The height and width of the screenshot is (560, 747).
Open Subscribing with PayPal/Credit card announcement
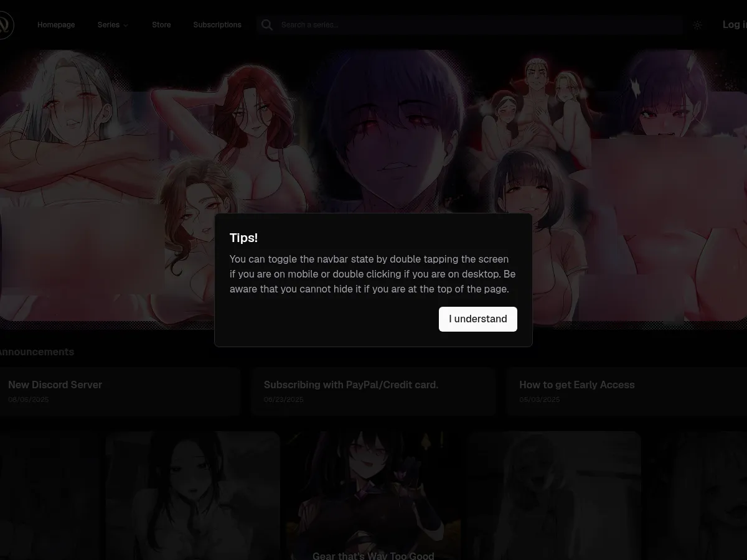coord(373,391)
